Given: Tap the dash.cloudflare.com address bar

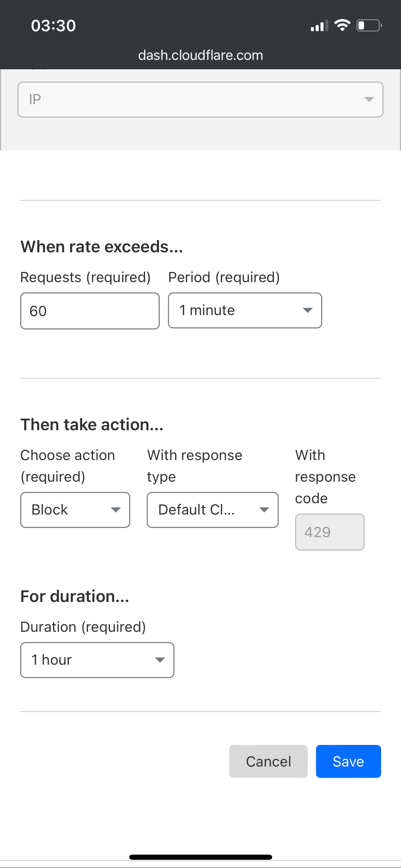Looking at the screenshot, I should [x=200, y=55].
